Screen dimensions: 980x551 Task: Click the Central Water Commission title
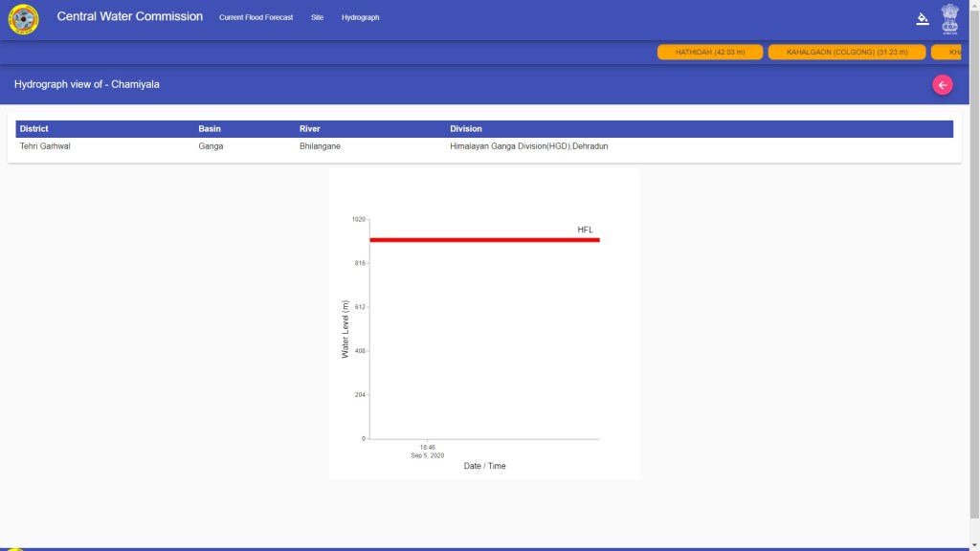[129, 16]
